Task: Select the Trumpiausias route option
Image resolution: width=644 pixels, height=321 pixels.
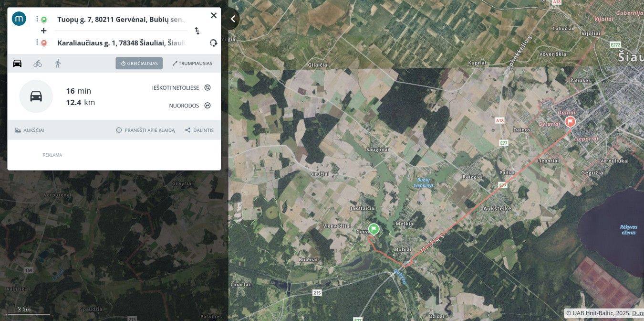Action: (x=192, y=64)
